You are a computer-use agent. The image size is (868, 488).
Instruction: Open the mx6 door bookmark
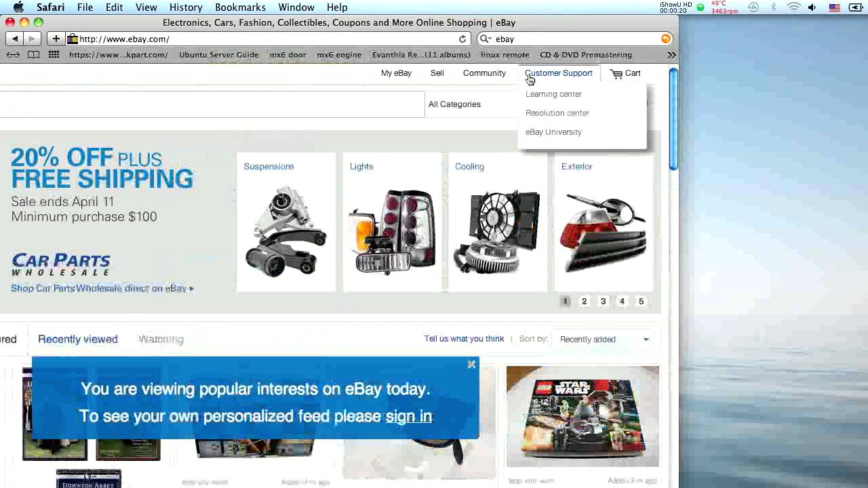(288, 55)
